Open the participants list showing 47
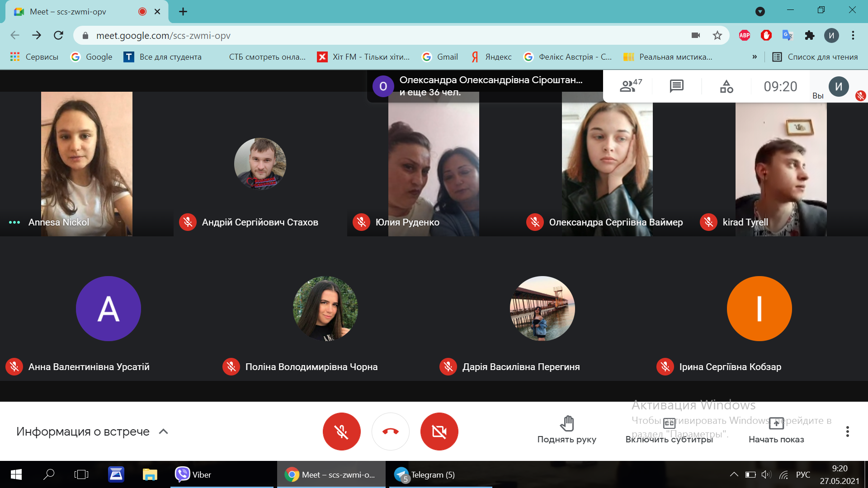Image resolution: width=868 pixels, height=488 pixels. [x=630, y=86]
